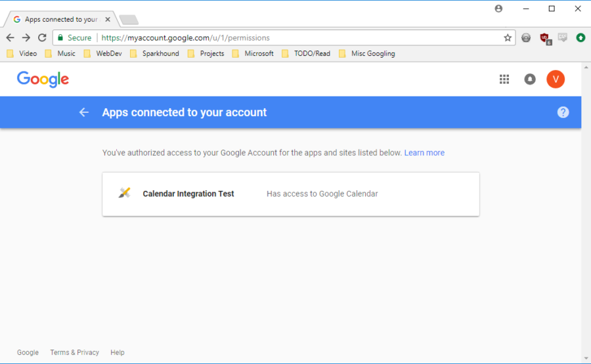View site info via the Secure padlock
Viewport: 591px width, 364px height.
[74, 37]
